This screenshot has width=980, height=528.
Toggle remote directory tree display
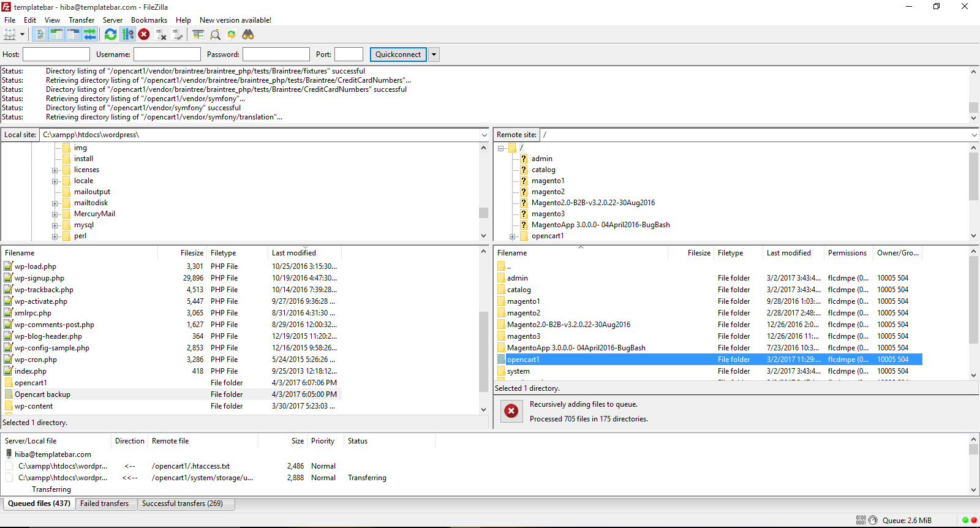[x=73, y=35]
